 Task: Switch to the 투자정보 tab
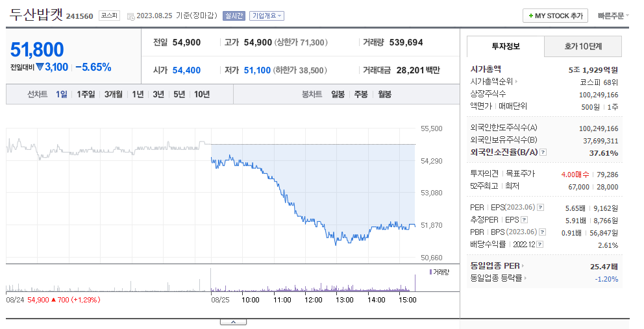coord(506,47)
